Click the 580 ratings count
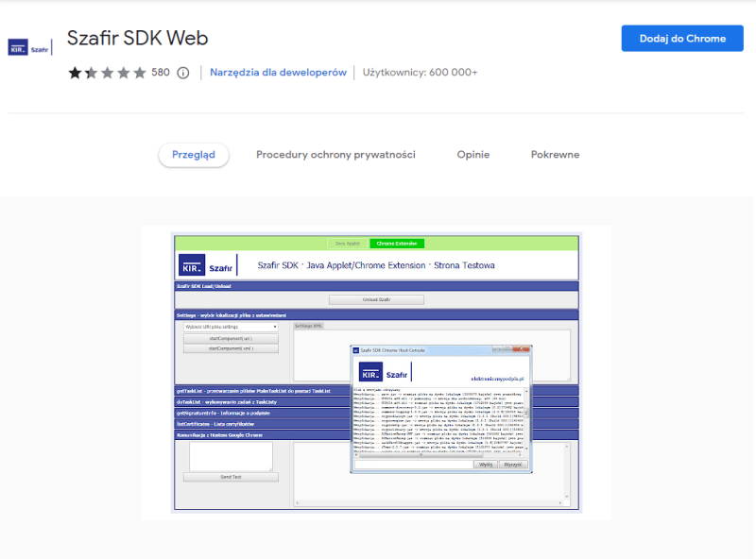The width and height of the screenshot is (756, 559). point(161,73)
